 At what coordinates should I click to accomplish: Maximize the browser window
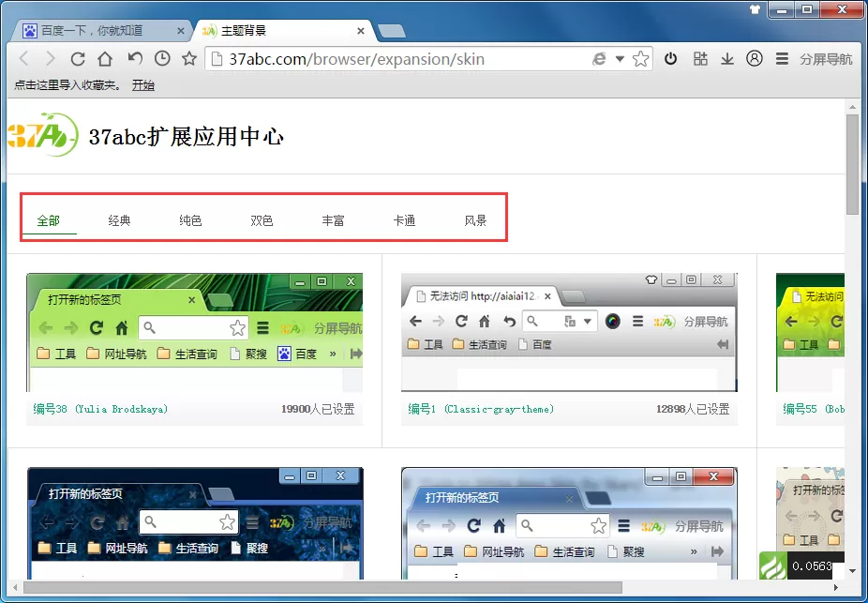807,9
